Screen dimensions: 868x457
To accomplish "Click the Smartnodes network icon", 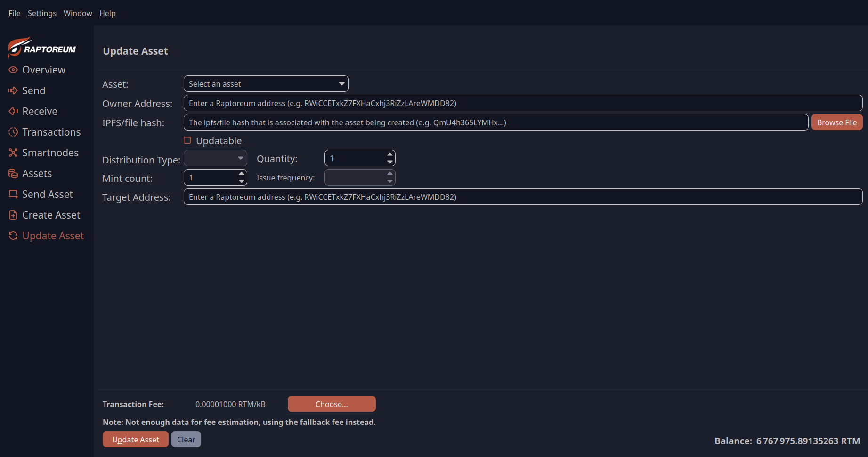I will click(x=13, y=153).
